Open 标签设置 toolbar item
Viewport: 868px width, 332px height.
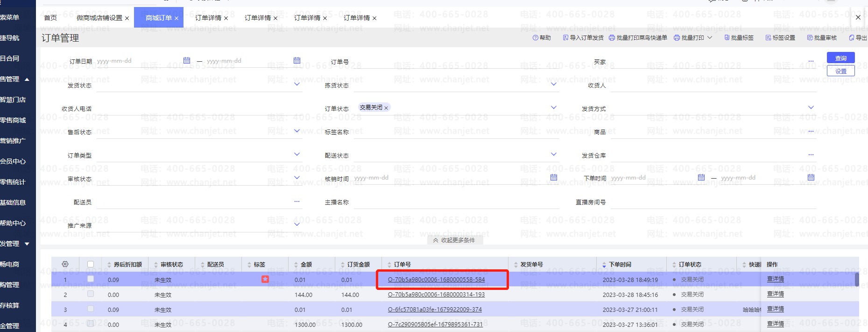coord(780,38)
